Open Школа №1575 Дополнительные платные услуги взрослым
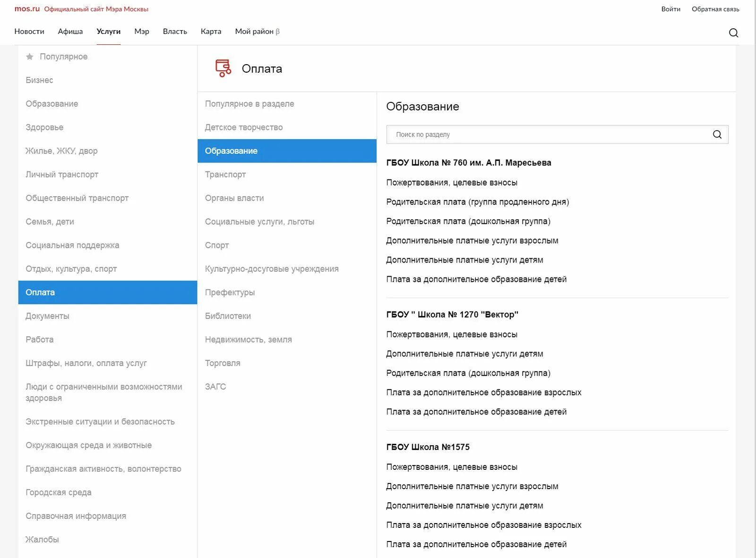Screen dimensions: 756x558 point(472,487)
